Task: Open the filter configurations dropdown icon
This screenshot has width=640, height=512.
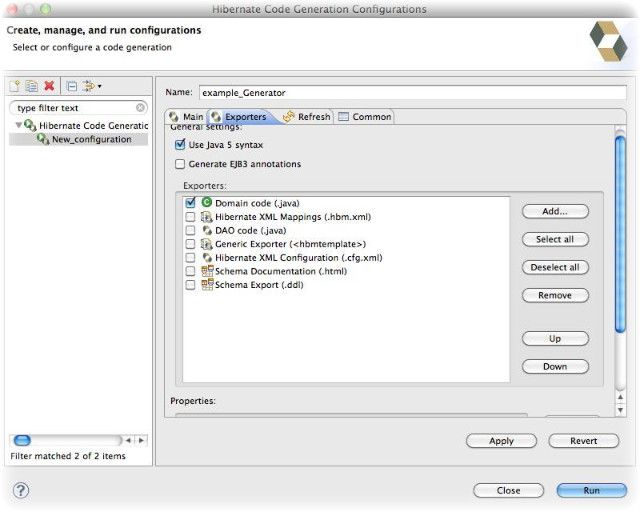Action: [x=91, y=86]
